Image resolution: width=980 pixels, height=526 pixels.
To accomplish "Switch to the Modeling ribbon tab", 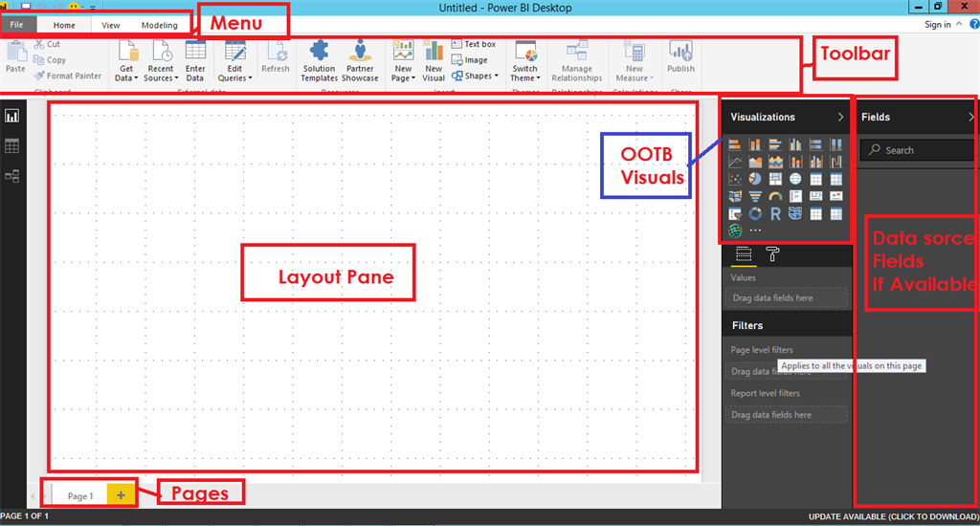I will [160, 25].
